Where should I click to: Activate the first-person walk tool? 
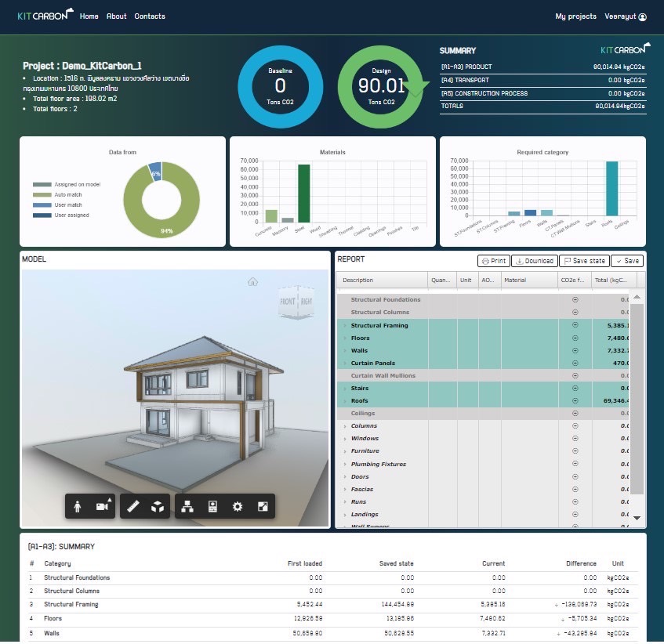tap(77, 507)
